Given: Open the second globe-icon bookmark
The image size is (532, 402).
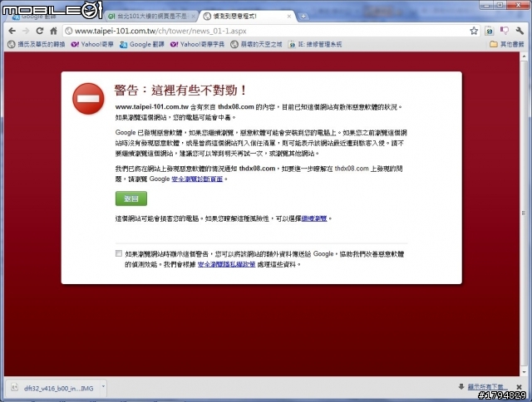Looking at the screenshot, I should 256,44.
